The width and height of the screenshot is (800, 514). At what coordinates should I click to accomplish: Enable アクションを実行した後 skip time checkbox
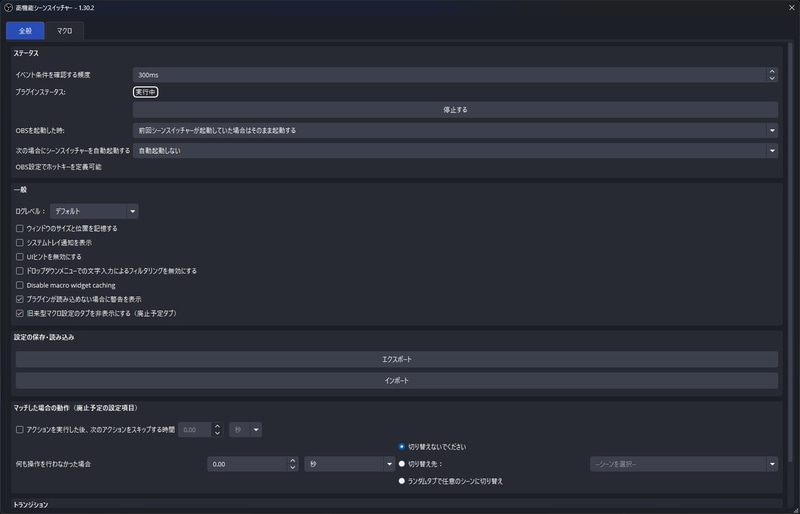point(19,430)
